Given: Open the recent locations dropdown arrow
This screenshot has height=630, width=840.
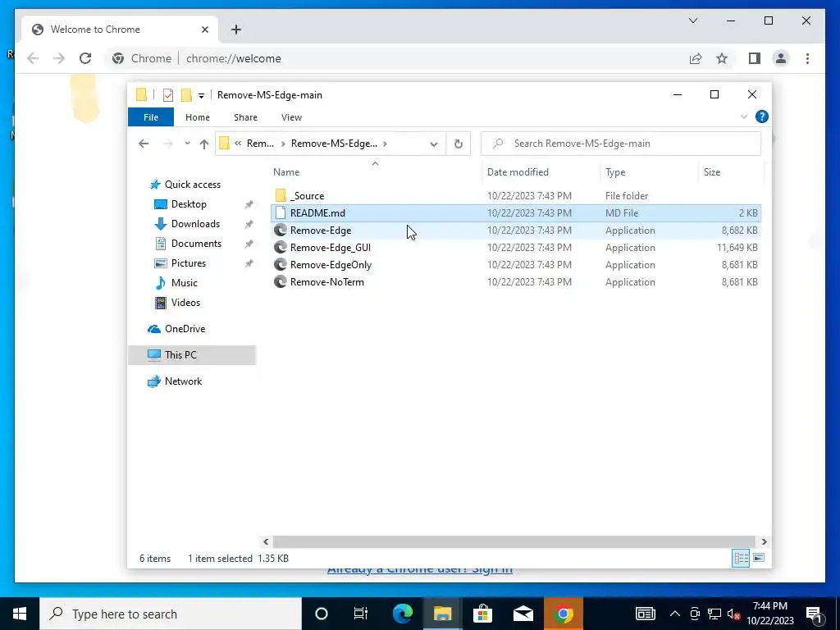Looking at the screenshot, I should (187, 144).
